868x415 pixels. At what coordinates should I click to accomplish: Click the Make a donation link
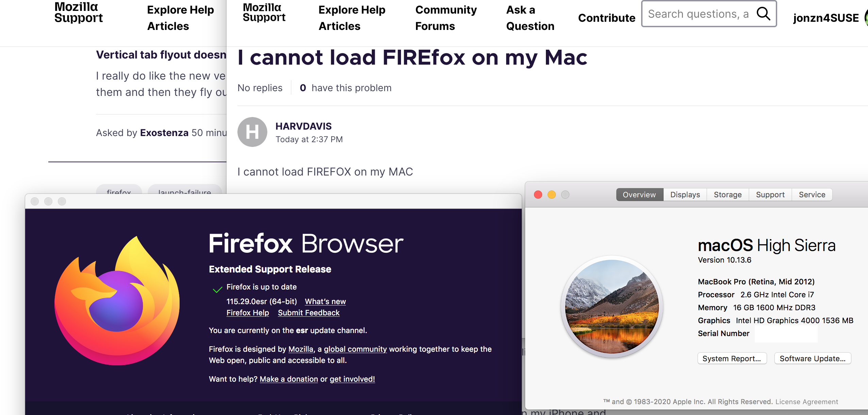(289, 379)
